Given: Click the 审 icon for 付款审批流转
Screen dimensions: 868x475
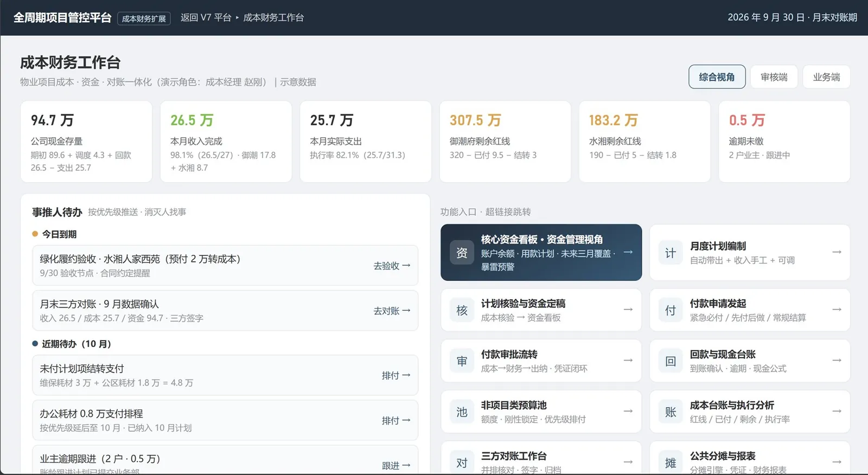Looking at the screenshot, I should [462, 361].
